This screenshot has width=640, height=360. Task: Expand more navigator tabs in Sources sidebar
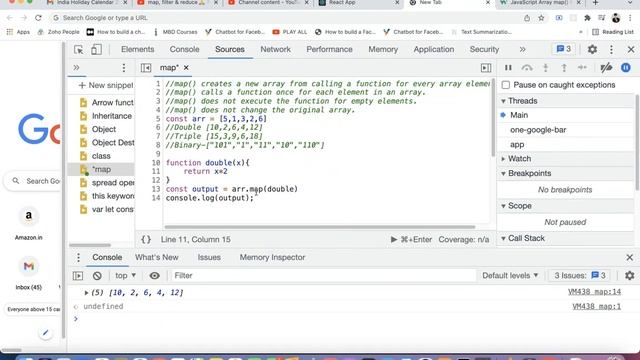pyautogui.click(x=76, y=68)
